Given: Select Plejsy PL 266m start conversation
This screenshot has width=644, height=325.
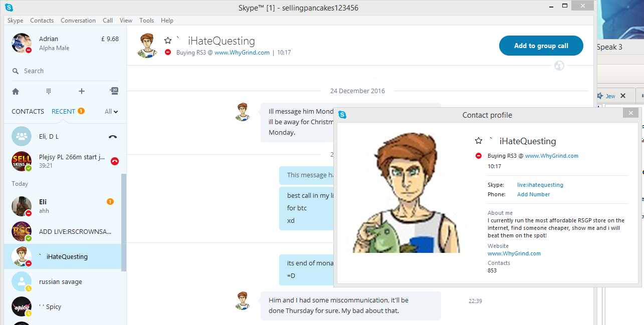Looking at the screenshot, I should 63,161.
